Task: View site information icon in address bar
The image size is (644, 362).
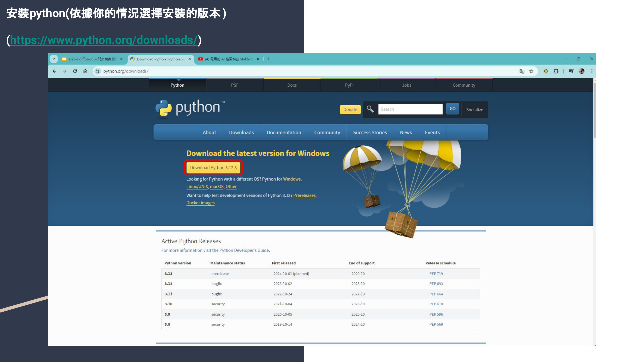Action: coord(97,71)
